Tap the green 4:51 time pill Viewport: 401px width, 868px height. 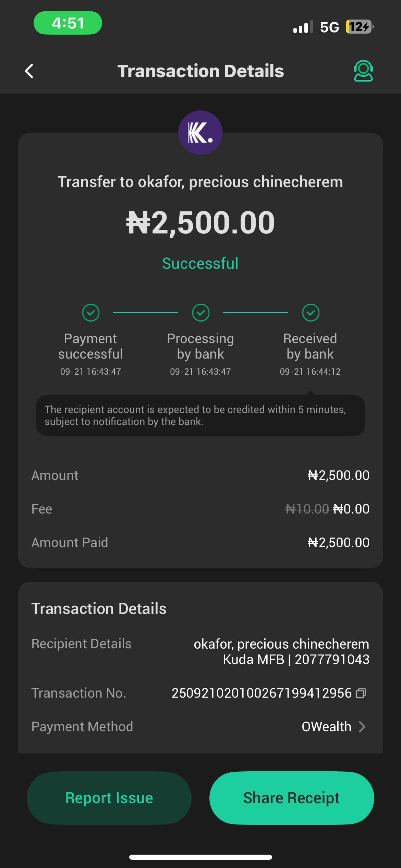pyautogui.click(x=68, y=23)
